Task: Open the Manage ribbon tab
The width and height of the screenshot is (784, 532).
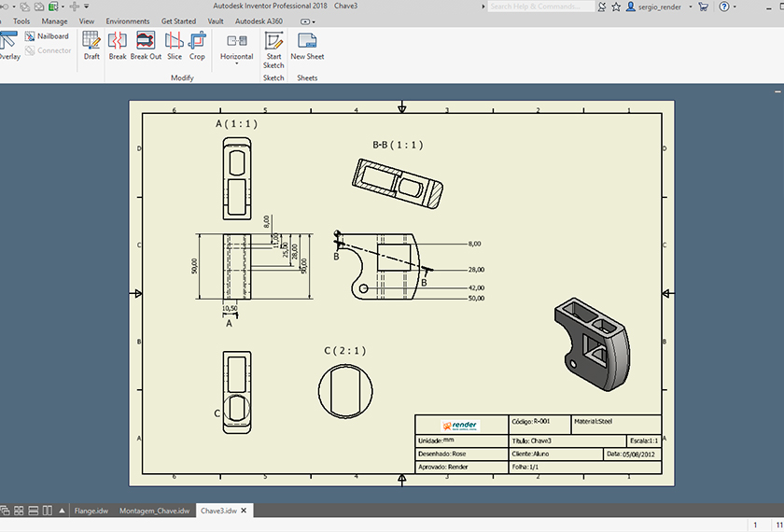Action: coord(54,21)
